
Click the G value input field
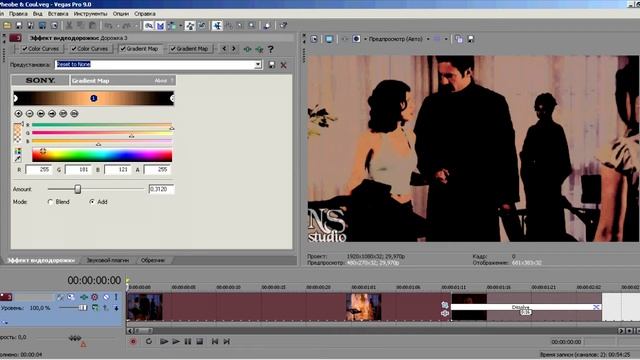tap(78, 169)
